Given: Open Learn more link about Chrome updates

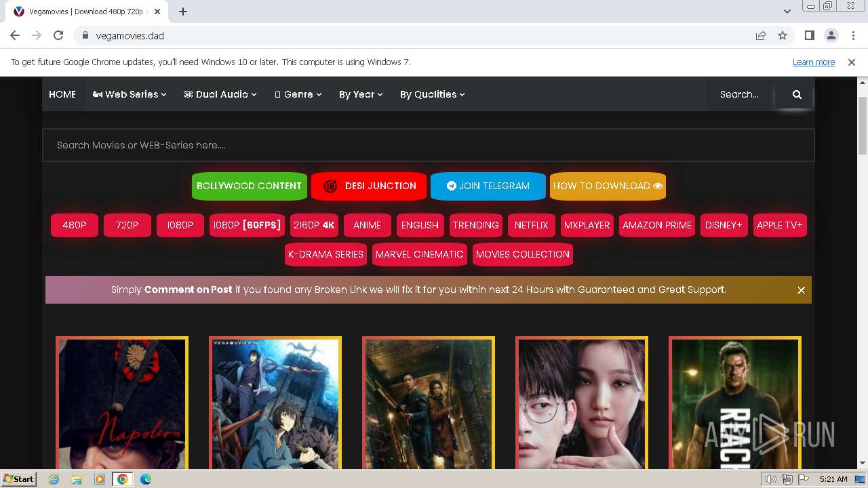Looking at the screenshot, I should click(x=814, y=62).
